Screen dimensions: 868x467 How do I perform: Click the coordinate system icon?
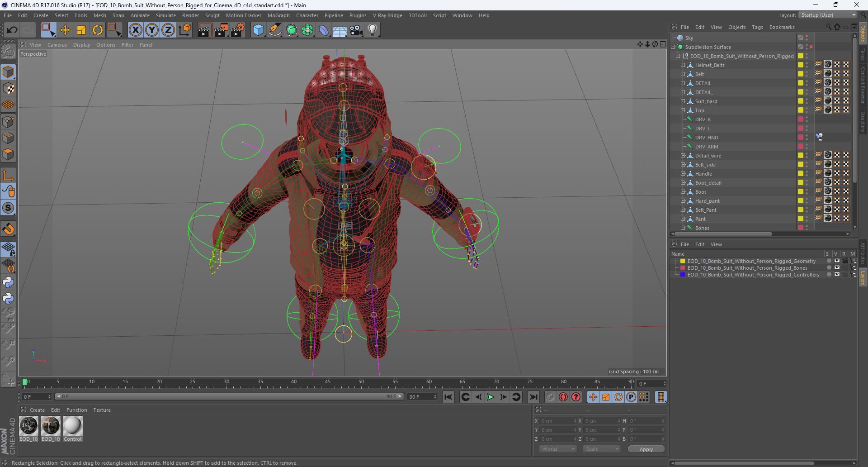184,30
